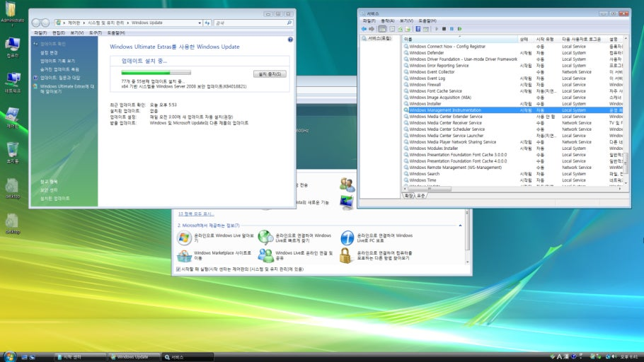The height and width of the screenshot is (362, 644).
Task: Sort services by 시작 유형 column header
Action: point(546,39)
